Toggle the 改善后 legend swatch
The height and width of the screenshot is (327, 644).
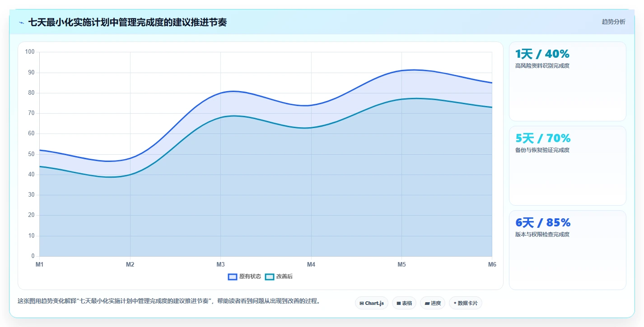pyautogui.click(x=270, y=276)
